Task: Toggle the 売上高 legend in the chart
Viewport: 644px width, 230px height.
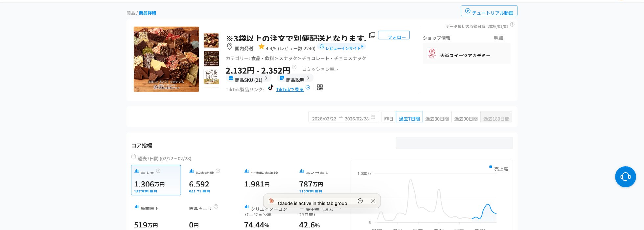Action: pyautogui.click(x=498, y=169)
